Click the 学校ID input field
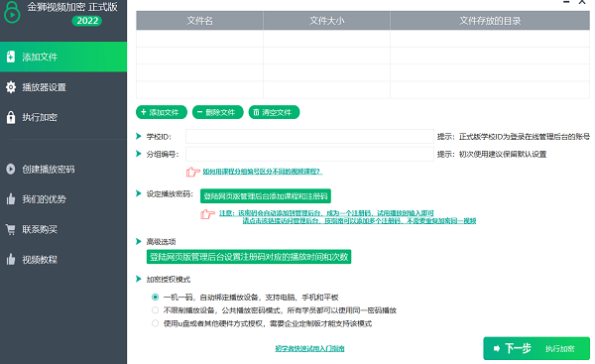595x364 pixels. pyautogui.click(x=309, y=136)
